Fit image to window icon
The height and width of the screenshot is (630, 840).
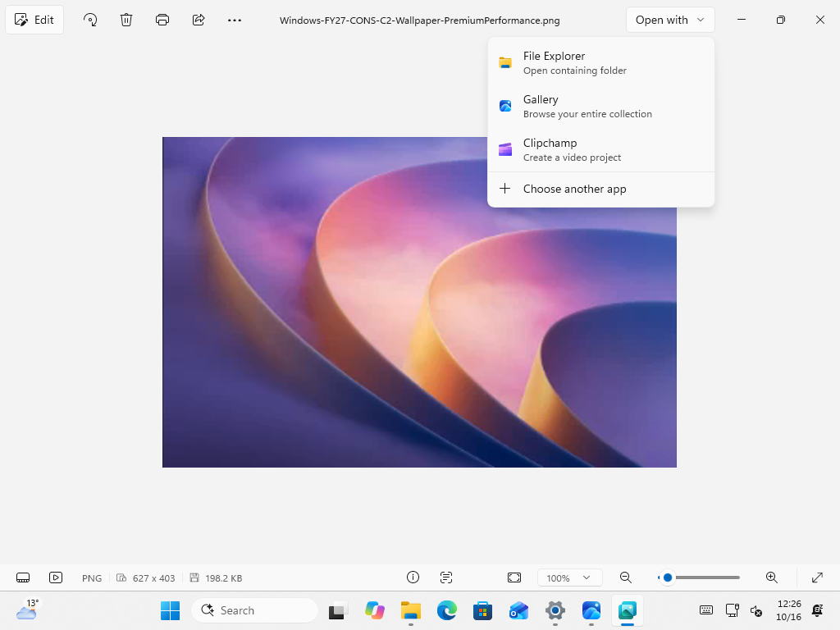(x=514, y=577)
